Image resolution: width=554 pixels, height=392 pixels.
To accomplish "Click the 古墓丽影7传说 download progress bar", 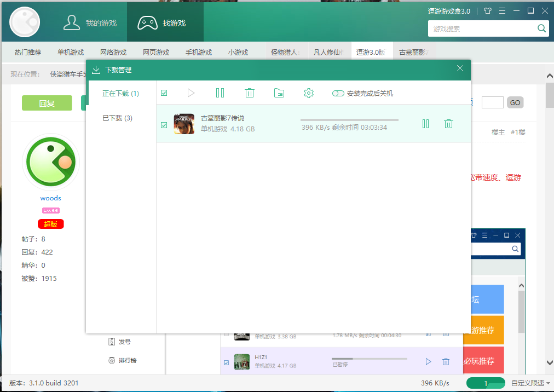I will pyautogui.click(x=349, y=120).
